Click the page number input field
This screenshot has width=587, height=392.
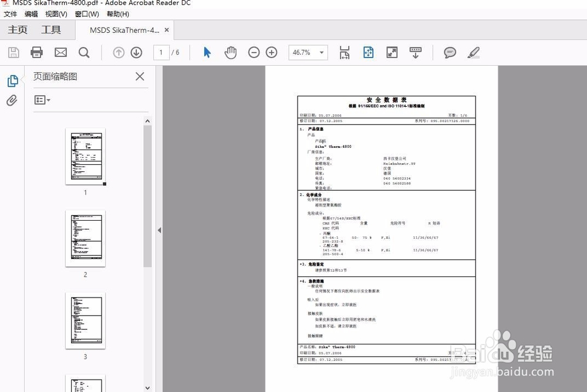click(161, 52)
